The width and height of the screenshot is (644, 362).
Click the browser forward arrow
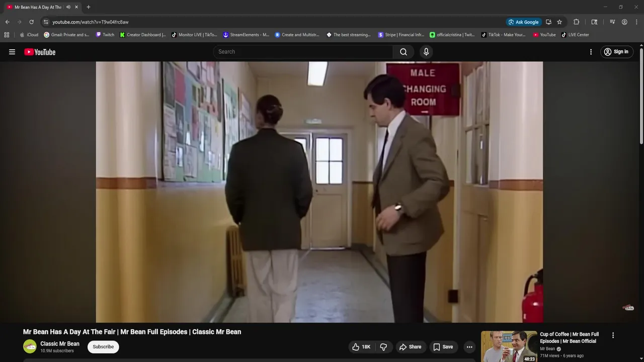(19, 22)
